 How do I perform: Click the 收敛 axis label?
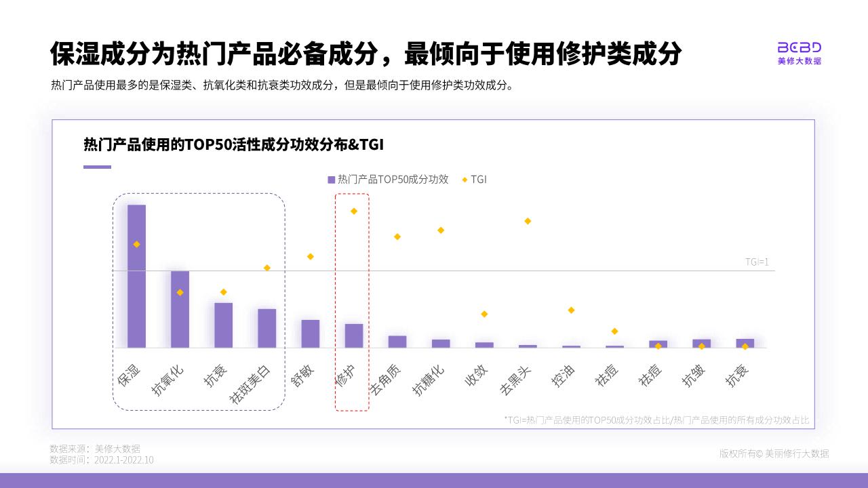pyautogui.click(x=475, y=375)
